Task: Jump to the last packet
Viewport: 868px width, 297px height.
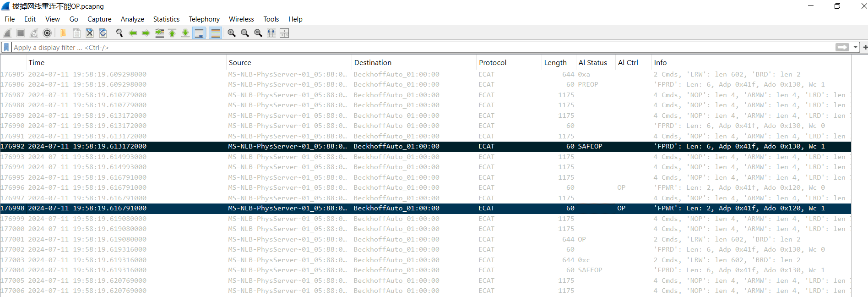Action: coord(185,33)
